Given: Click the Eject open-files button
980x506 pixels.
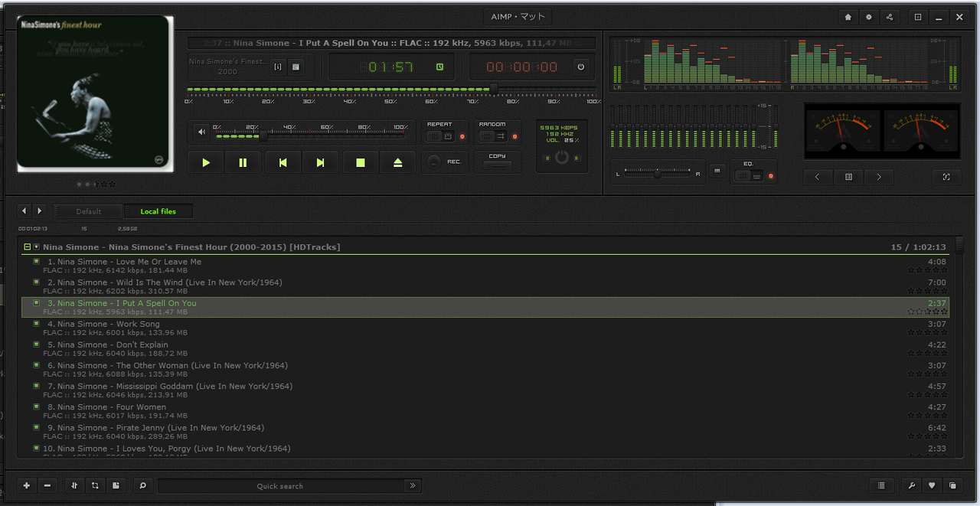Looking at the screenshot, I should point(398,162).
